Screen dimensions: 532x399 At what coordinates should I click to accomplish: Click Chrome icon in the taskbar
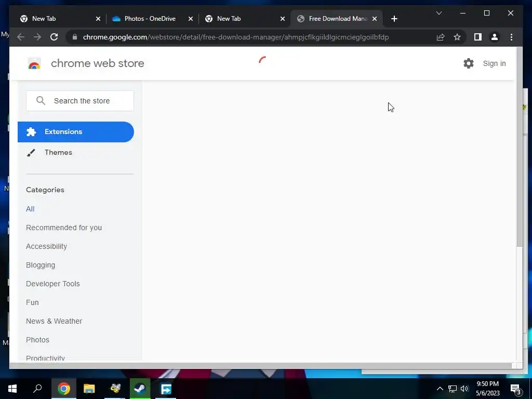64,389
